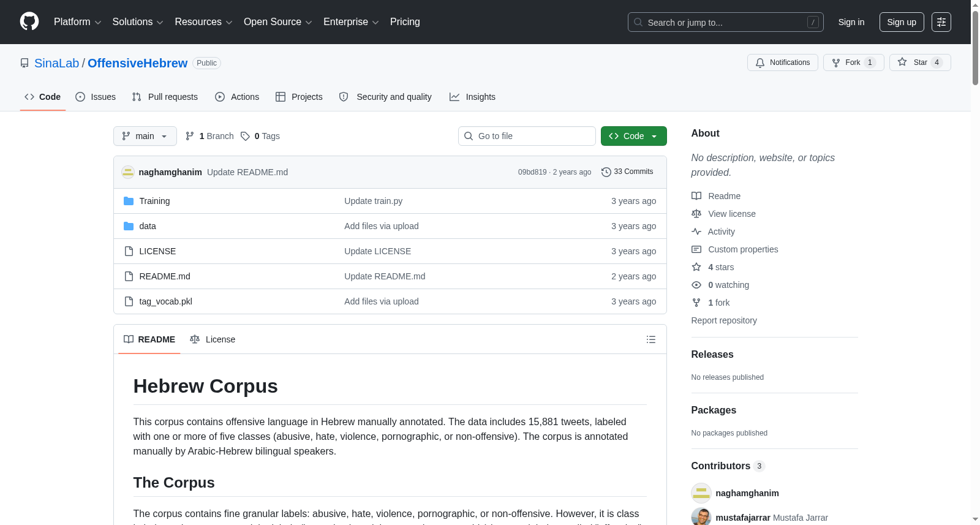
Task: Open commit hash 09bd819
Action: click(532, 172)
